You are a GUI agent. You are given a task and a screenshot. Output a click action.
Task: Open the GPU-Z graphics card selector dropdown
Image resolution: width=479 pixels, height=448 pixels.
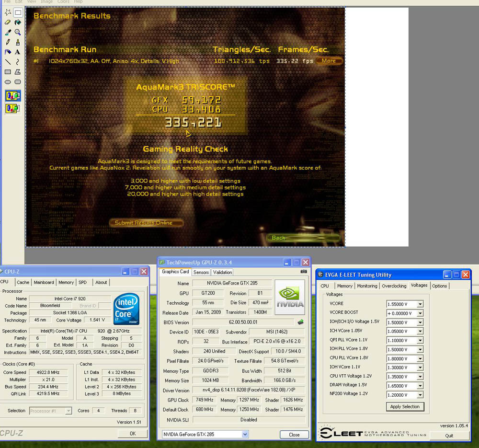[x=245, y=434]
